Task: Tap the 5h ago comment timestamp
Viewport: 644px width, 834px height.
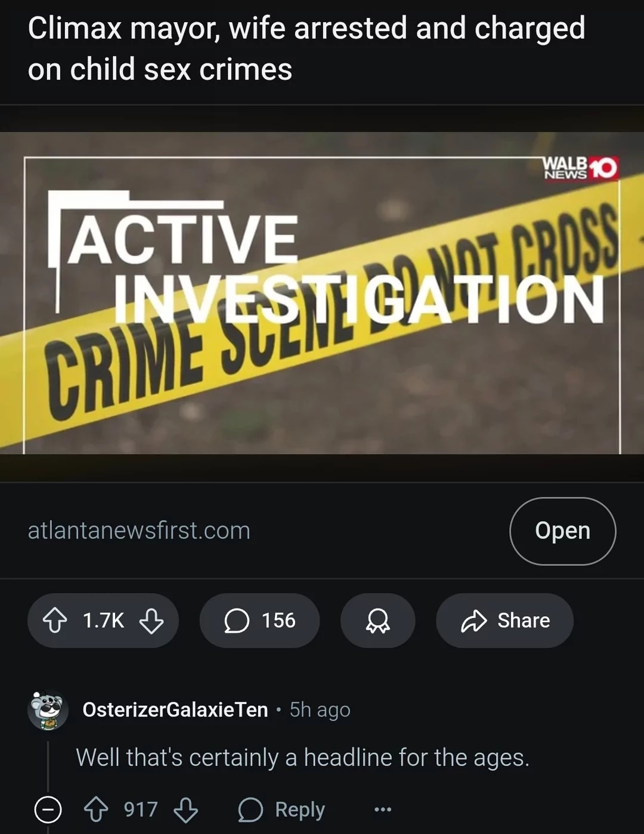Action: 320,710
